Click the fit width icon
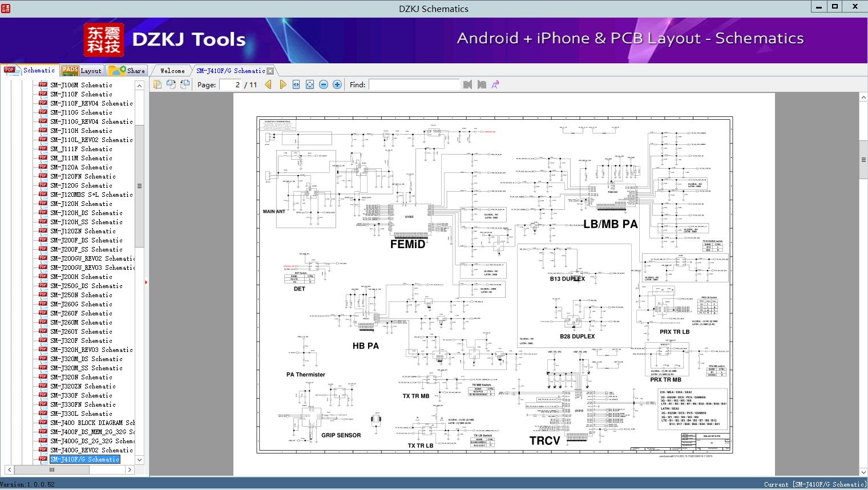Image resolution: width=868 pixels, height=490 pixels. (x=296, y=84)
